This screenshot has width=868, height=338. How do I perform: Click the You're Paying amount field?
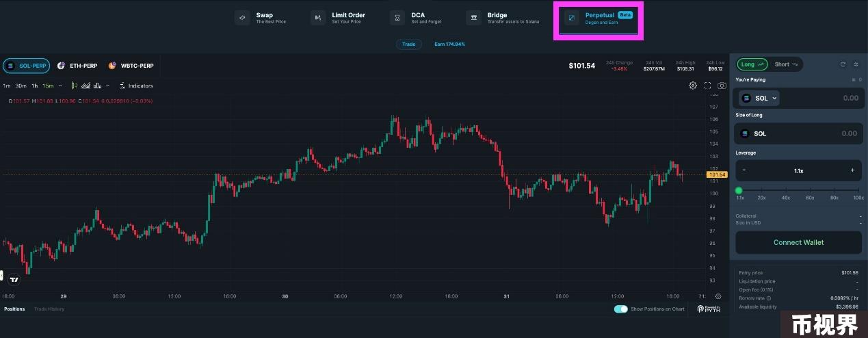[x=798, y=99]
